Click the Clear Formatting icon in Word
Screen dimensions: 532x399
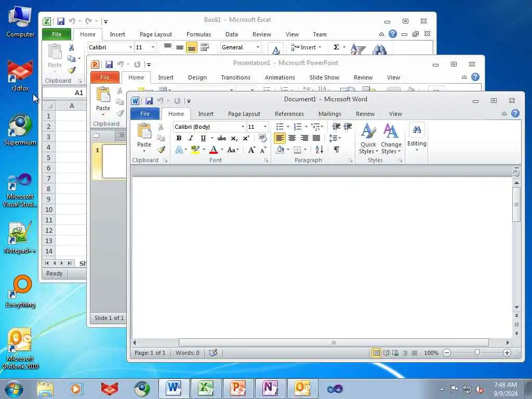point(262,138)
